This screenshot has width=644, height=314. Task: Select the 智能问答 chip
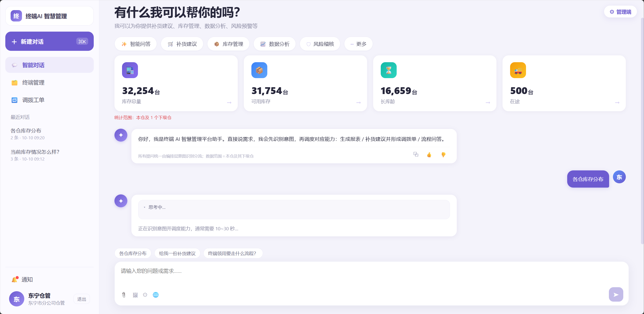pyautogui.click(x=136, y=44)
